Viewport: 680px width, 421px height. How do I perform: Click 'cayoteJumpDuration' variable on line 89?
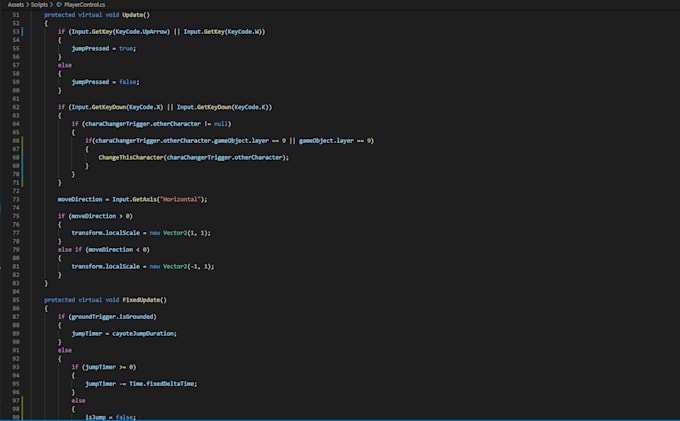[x=143, y=333]
